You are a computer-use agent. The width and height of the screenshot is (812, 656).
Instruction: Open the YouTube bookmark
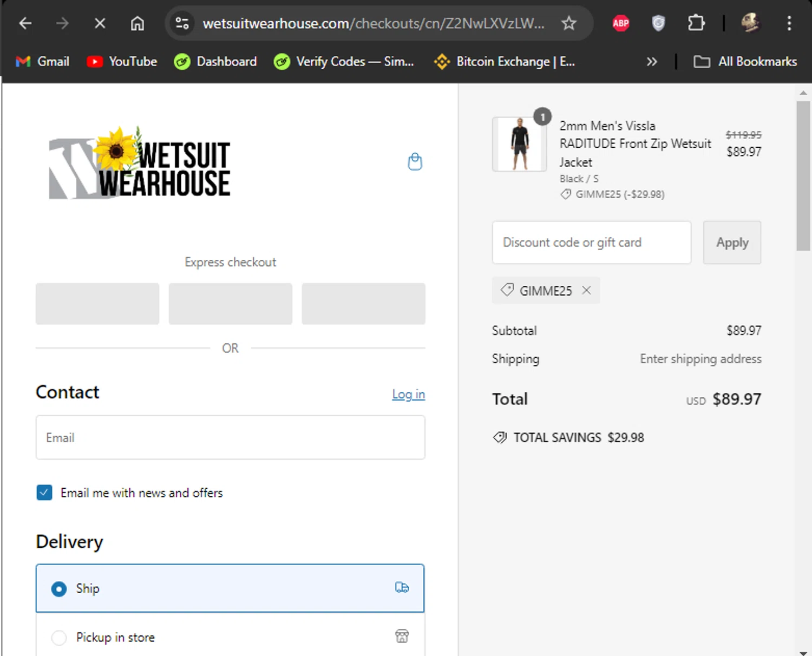tap(122, 62)
